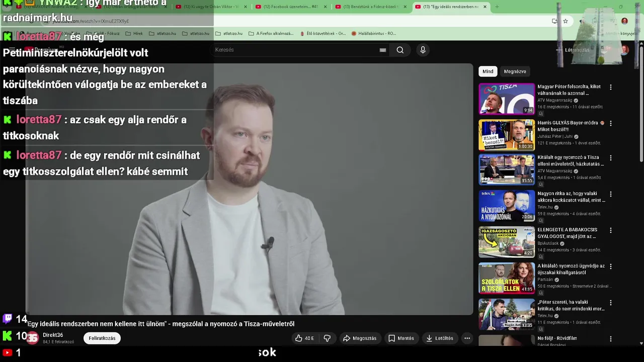The height and width of the screenshot is (362, 644).
Task: Open options menu for 'A kitálaló nyomozó ügyvédje' video
Action: click(x=611, y=266)
